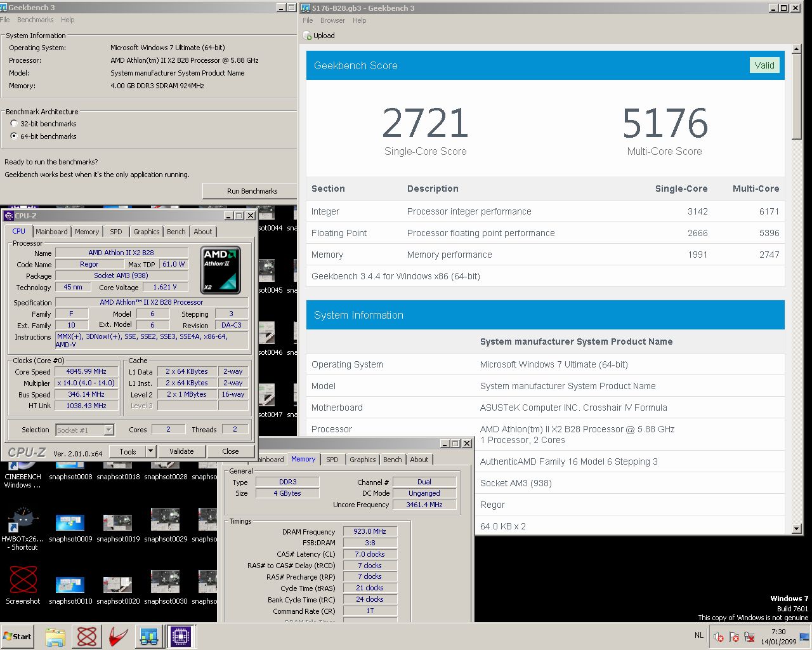Click the CAS# Latency 7.0 clocks value
812x650 pixels.
point(370,554)
